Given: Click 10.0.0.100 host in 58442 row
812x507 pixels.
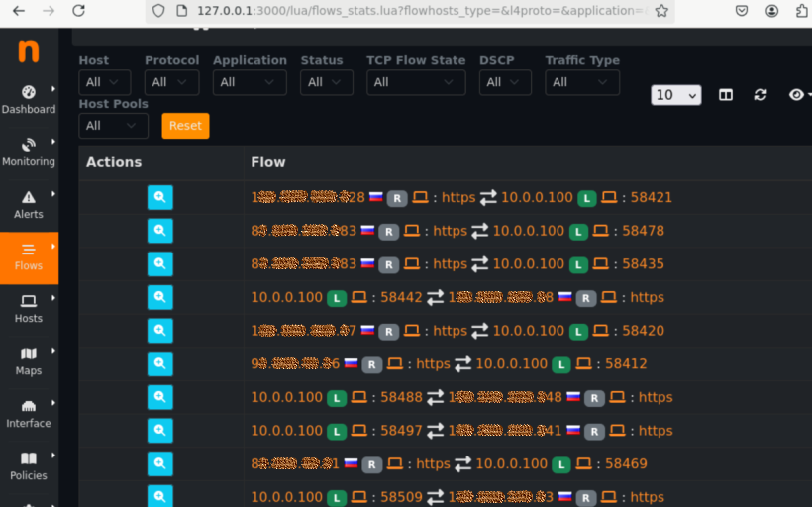Looking at the screenshot, I should pos(287,297).
